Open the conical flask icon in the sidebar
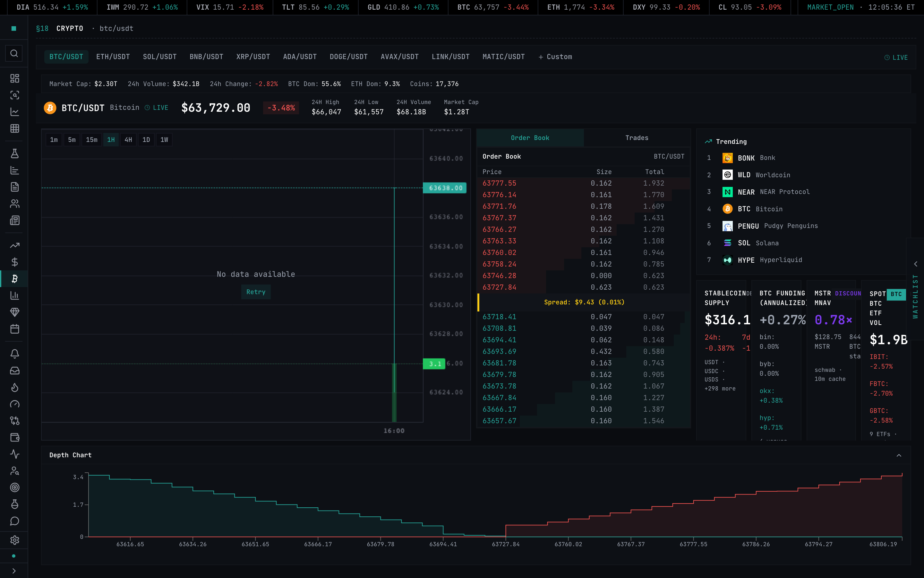 (14, 154)
